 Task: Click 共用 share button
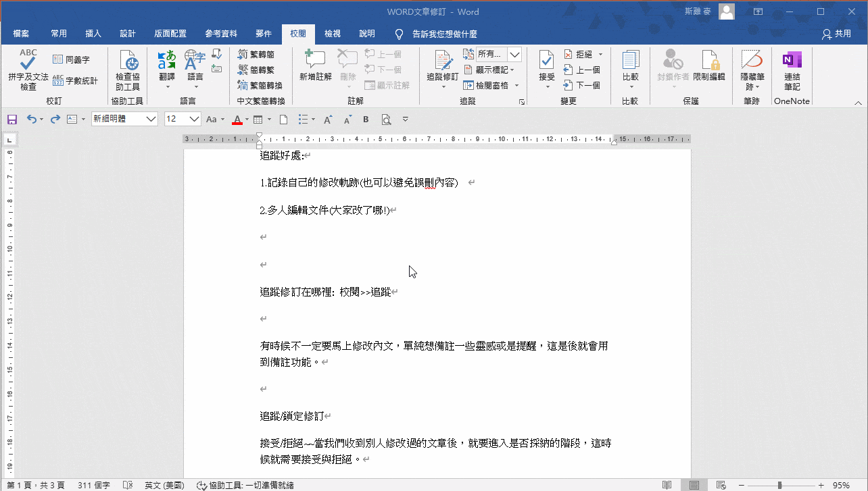click(x=836, y=34)
